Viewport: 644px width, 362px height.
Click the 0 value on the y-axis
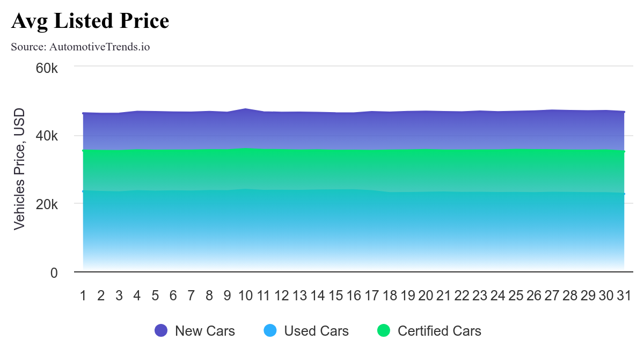click(54, 272)
